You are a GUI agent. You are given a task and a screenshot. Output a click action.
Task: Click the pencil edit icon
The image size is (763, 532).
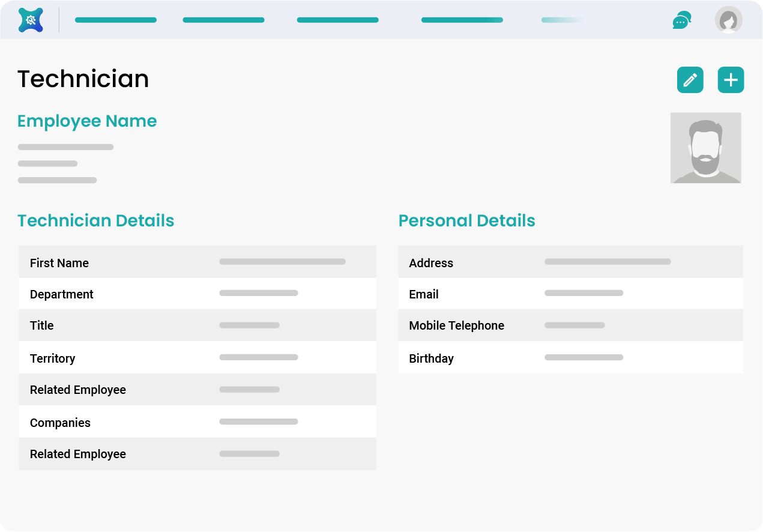point(690,79)
